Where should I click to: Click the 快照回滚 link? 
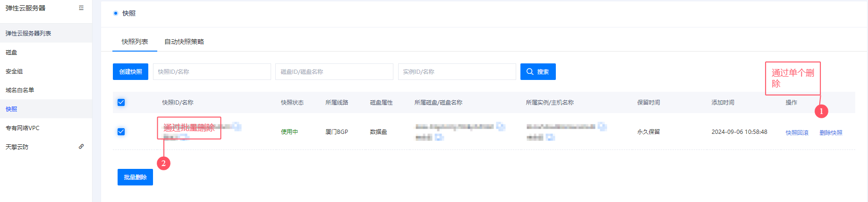click(797, 133)
